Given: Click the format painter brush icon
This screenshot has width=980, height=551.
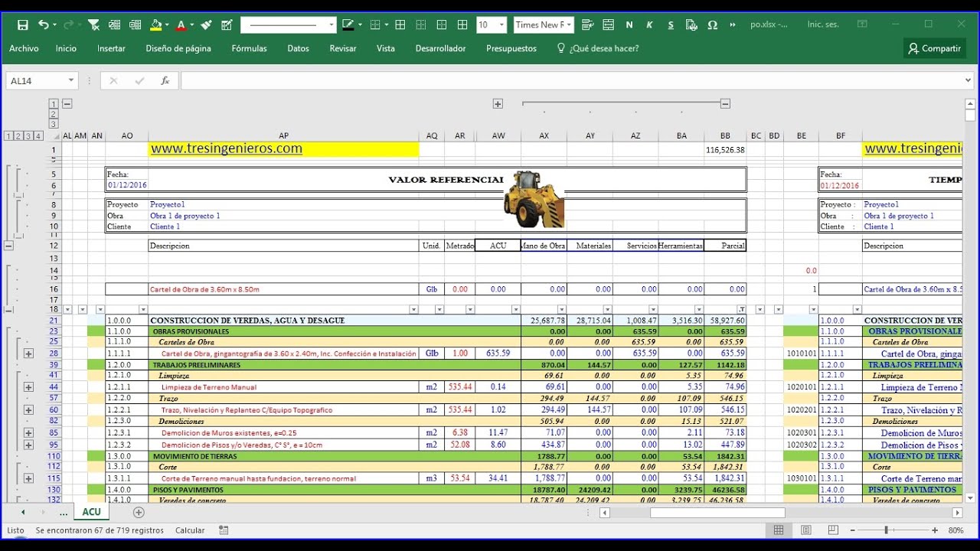Looking at the screenshot, I should (x=204, y=25).
